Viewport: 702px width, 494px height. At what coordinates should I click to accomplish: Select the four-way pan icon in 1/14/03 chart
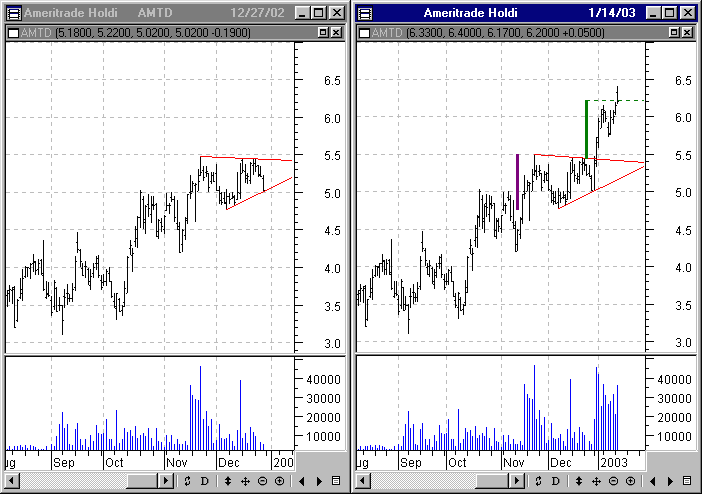click(x=596, y=481)
